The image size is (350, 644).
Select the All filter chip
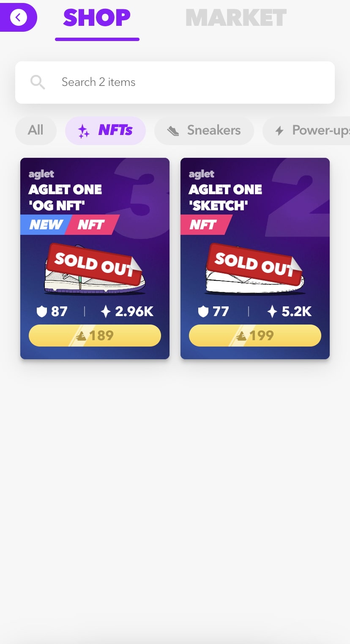click(x=36, y=130)
